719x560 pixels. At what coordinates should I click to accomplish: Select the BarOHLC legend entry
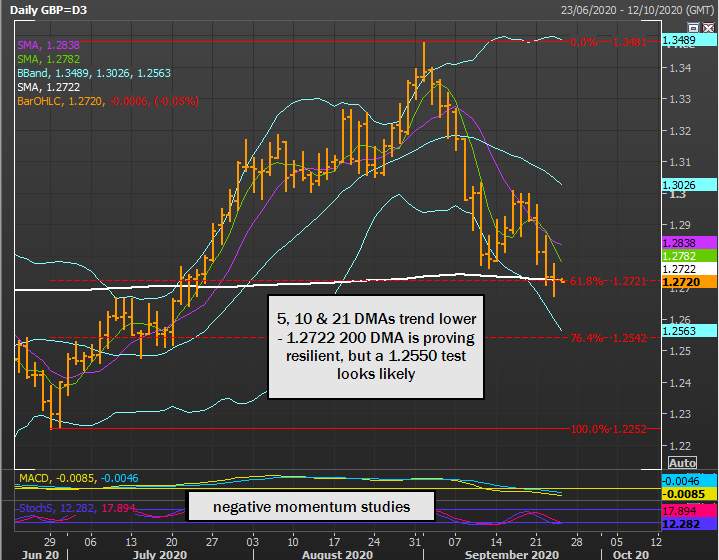coord(108,101)
